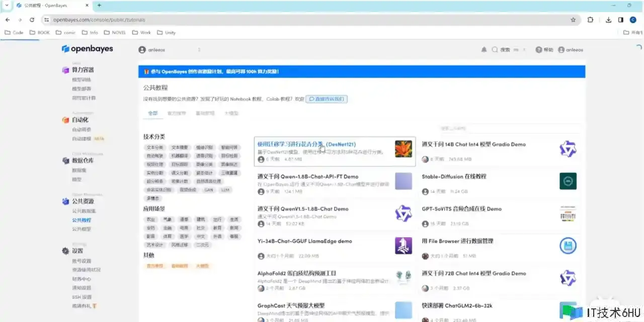Open the notification bell
The image size is (644, 322).
484,50
